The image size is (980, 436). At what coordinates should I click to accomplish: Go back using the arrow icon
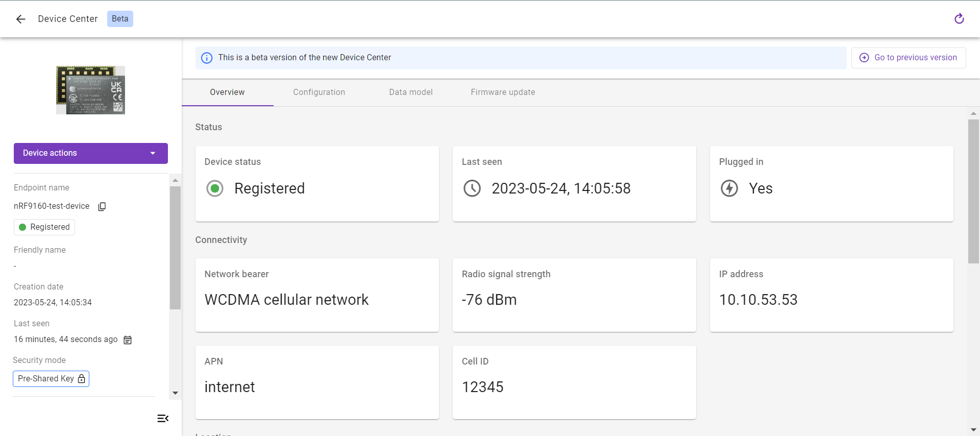coord(20,19)
